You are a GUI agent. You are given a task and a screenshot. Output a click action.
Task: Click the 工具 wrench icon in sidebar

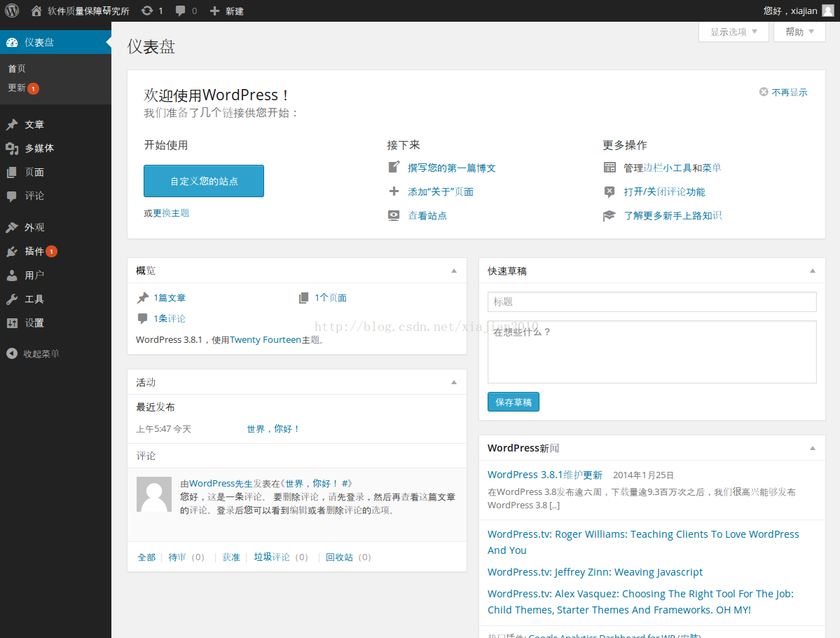point(12,299)
